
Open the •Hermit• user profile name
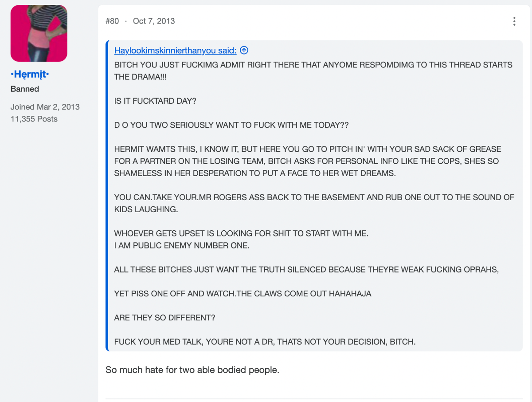(x=30, y=75)
